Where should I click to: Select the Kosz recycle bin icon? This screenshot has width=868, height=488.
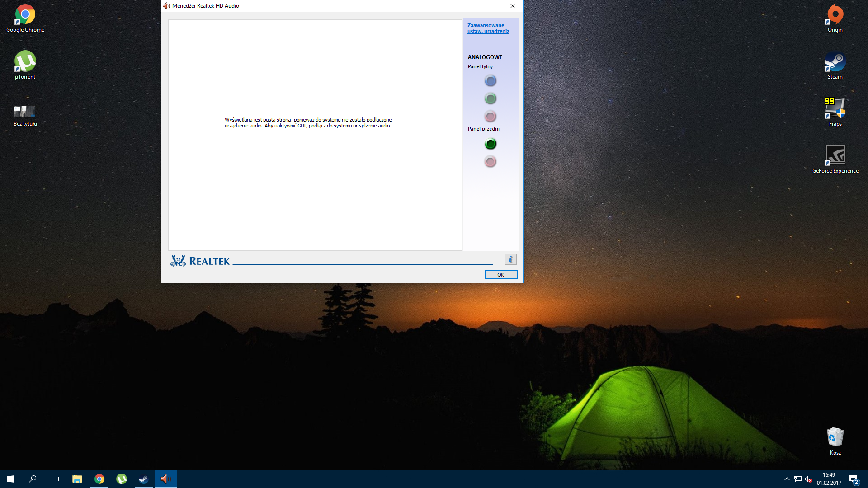click(835, 441)
